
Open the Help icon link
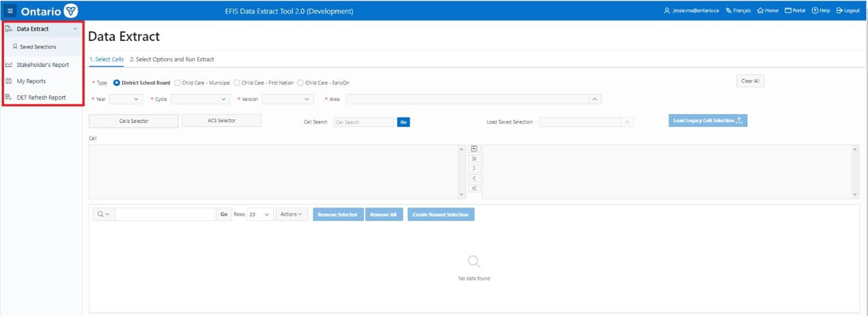[815, 11]
